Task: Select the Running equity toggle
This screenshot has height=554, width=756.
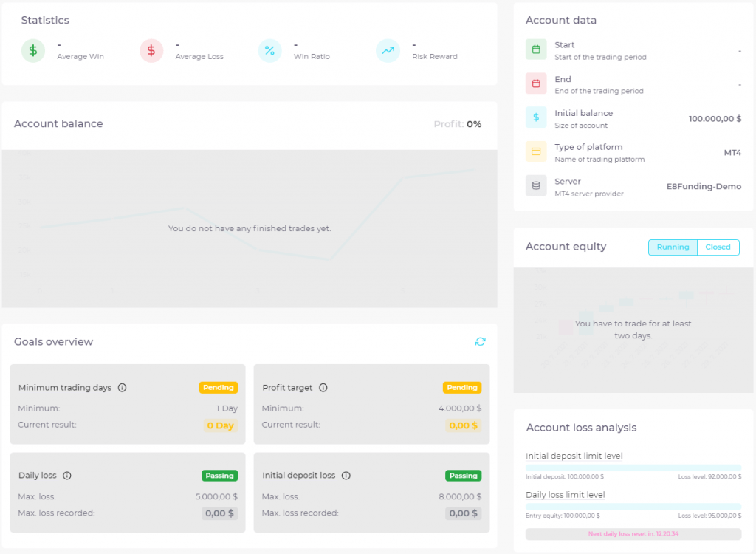Action: [673, 247]
